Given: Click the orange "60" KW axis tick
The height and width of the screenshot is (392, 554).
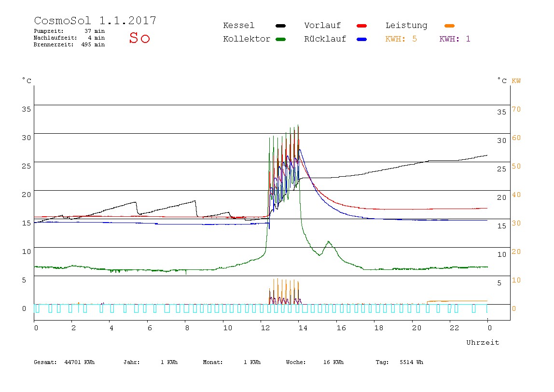Looking at the screenshot, I should (516, 138).
